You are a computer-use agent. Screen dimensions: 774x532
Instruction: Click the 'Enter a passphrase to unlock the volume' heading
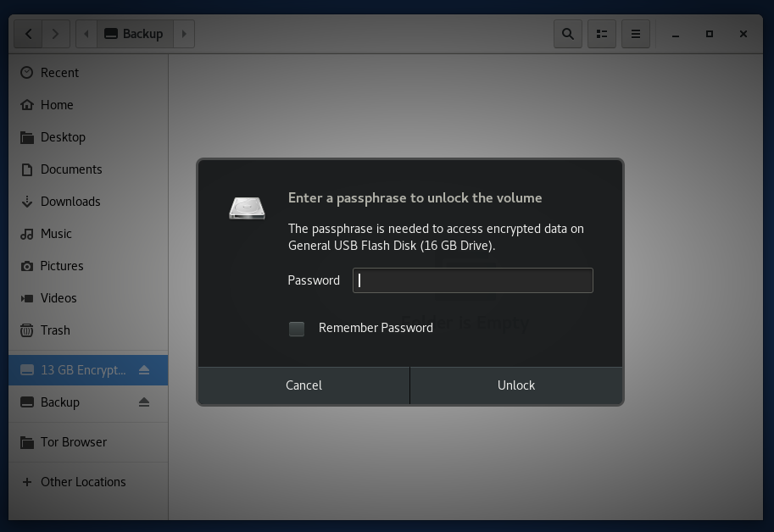pos(415,198)
